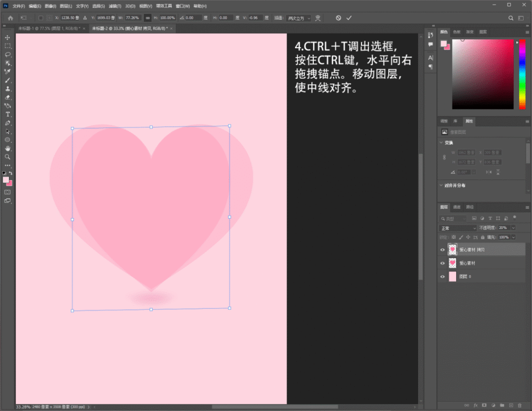
Task: Open the Layers panel menu
Action: click(x=527, y=208)
